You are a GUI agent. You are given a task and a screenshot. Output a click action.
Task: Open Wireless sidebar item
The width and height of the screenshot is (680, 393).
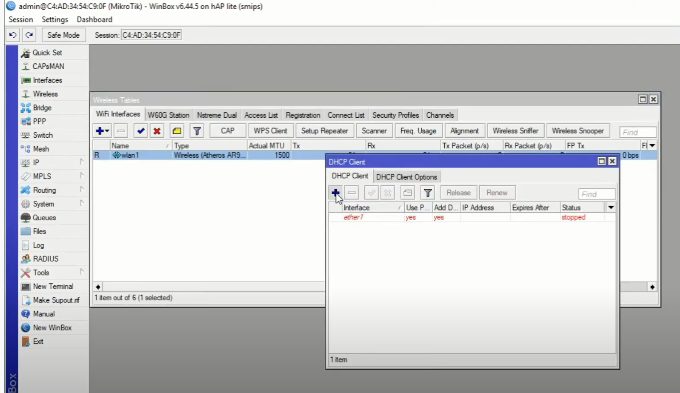[45, 94]
